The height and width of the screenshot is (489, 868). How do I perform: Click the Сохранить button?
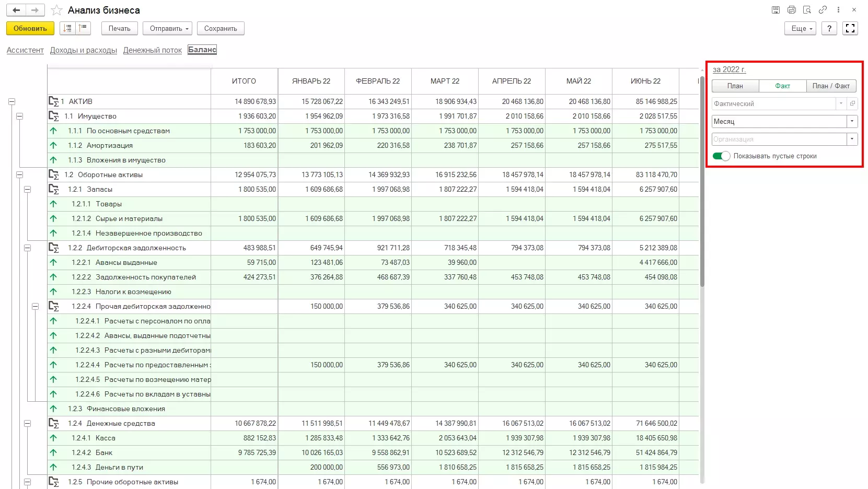coord(221,28)
